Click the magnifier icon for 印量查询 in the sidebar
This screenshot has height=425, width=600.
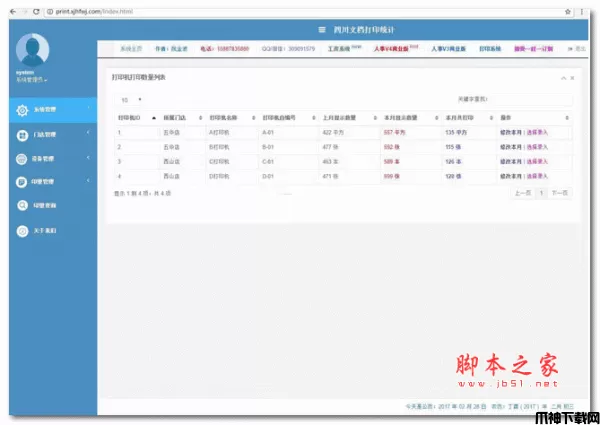coord(22,206)
